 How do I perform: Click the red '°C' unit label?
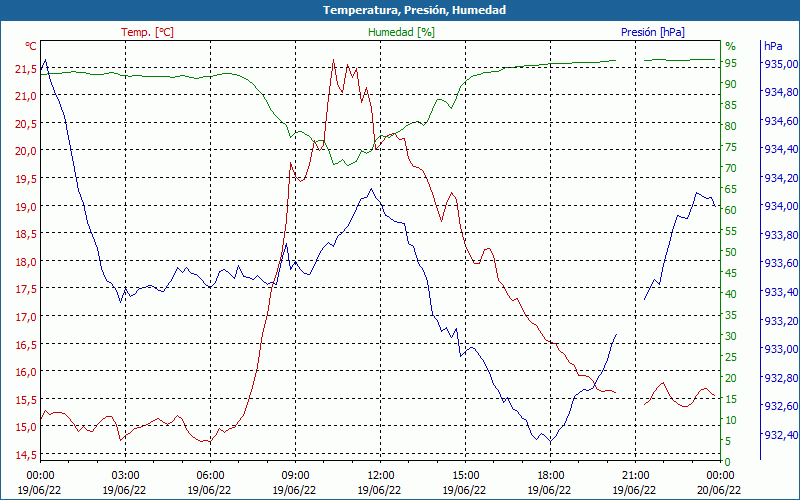pyautogui.click(x=31, y=46)
